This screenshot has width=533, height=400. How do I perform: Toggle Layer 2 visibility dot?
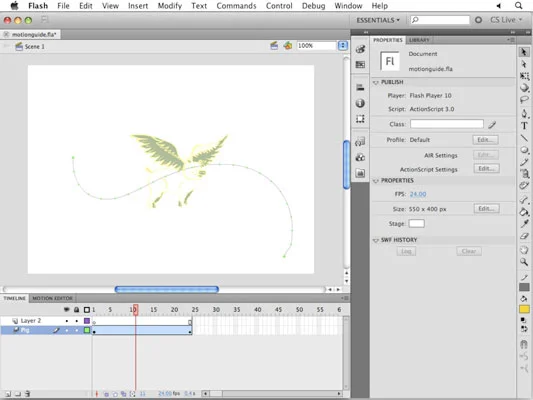[67, 321]
